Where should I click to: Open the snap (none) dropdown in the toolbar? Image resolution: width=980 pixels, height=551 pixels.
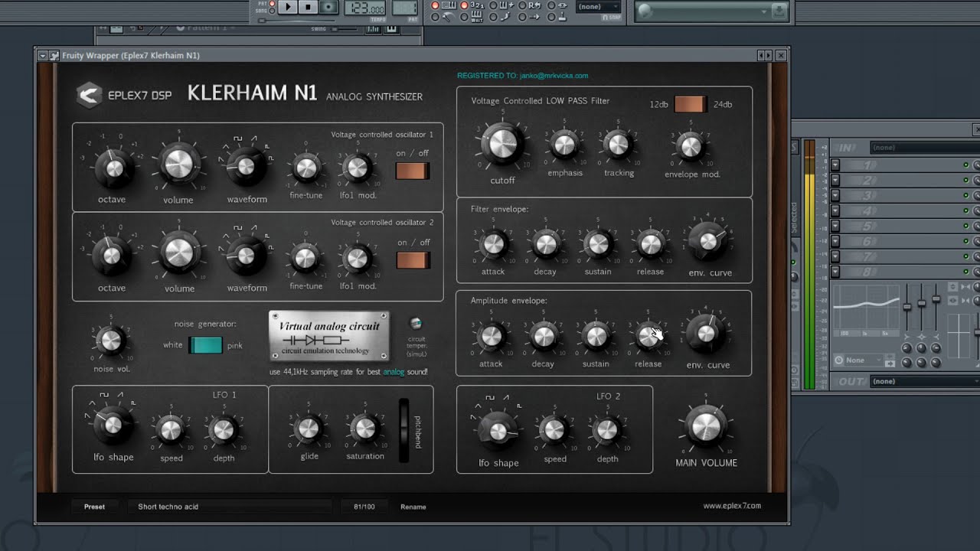coord(598,7)
